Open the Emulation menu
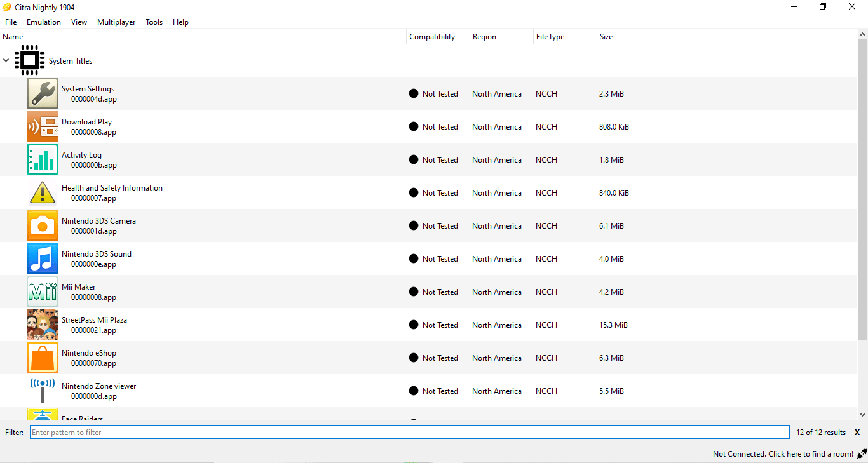Image resolution: width=868 pixels, height=463 pixels. click(x=44, y=22)
